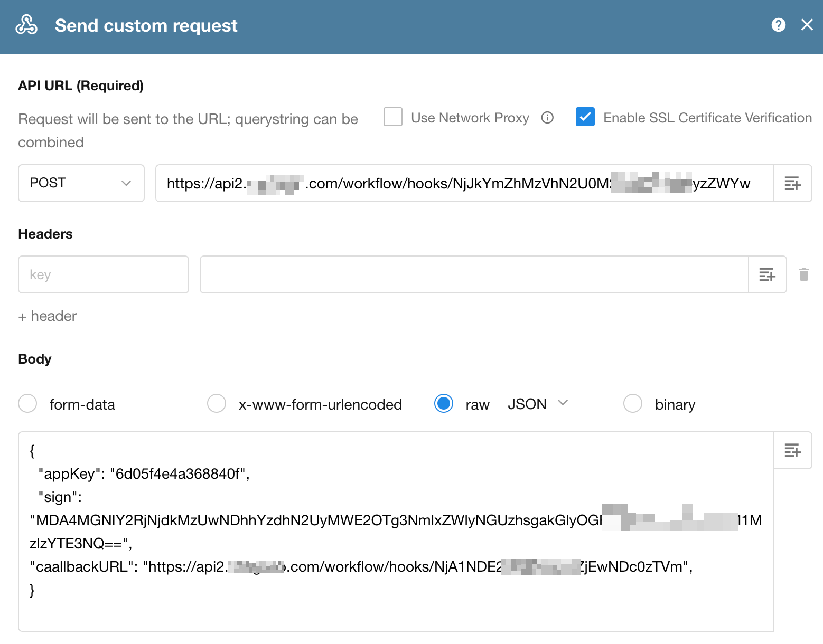Uncheck Enable SSL Certificate Verification

(x=585, y=117)
